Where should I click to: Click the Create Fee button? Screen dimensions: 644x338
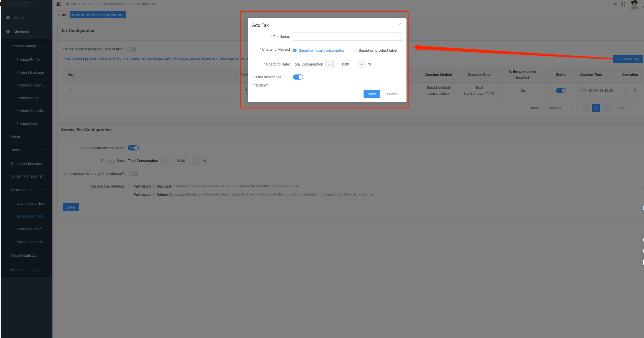tap(628, 59)
